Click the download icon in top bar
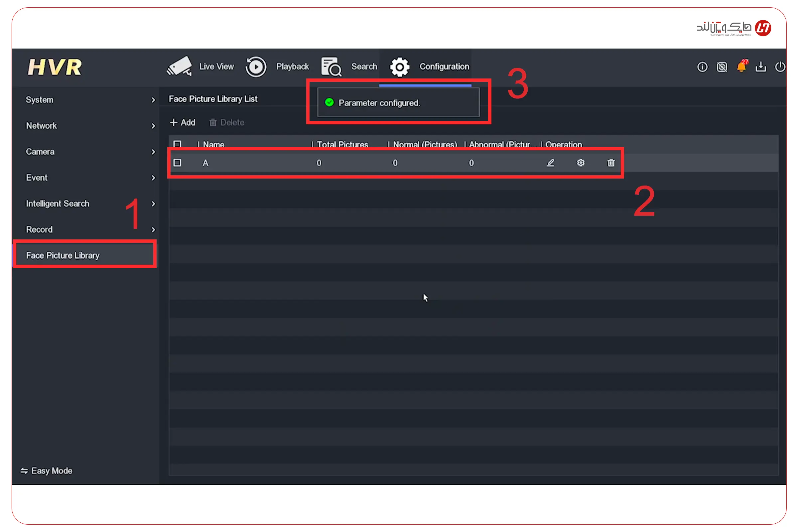This screenshot has height=532, width=798. point(760,67)
